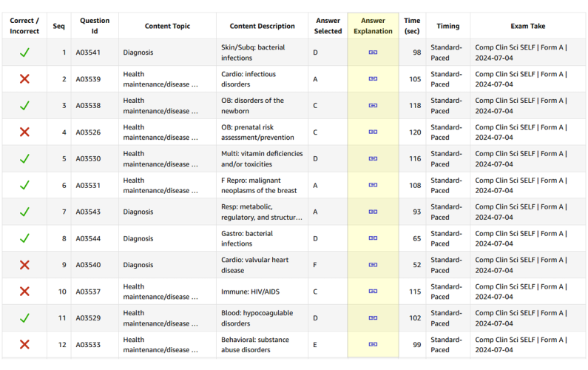Open answer explanation for question A03531
Image resolution: width=588 pixels, height=370 pixels.
(x=373, y=186)
